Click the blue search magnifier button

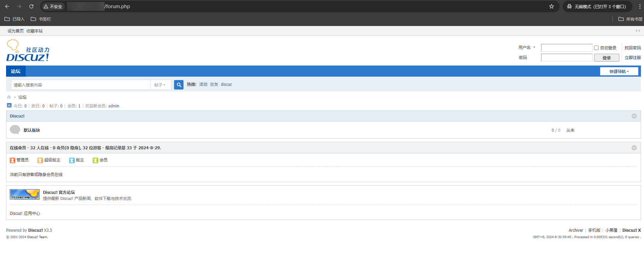click(x=179, y=85)
